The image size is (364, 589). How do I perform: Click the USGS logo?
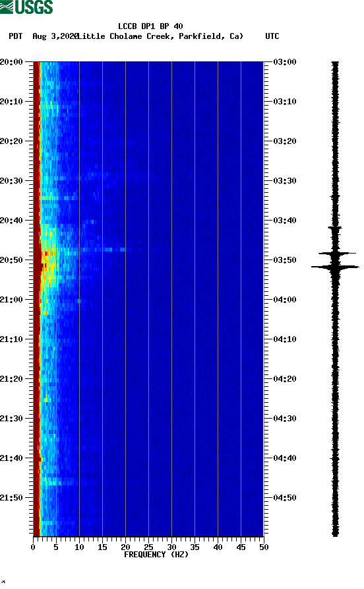coord(26,7)
